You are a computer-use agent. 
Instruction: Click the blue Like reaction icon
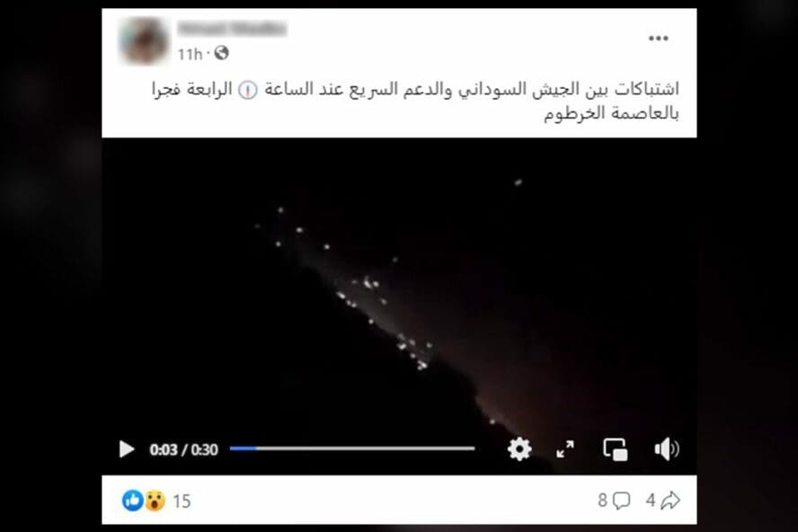[x=132, y=501]
